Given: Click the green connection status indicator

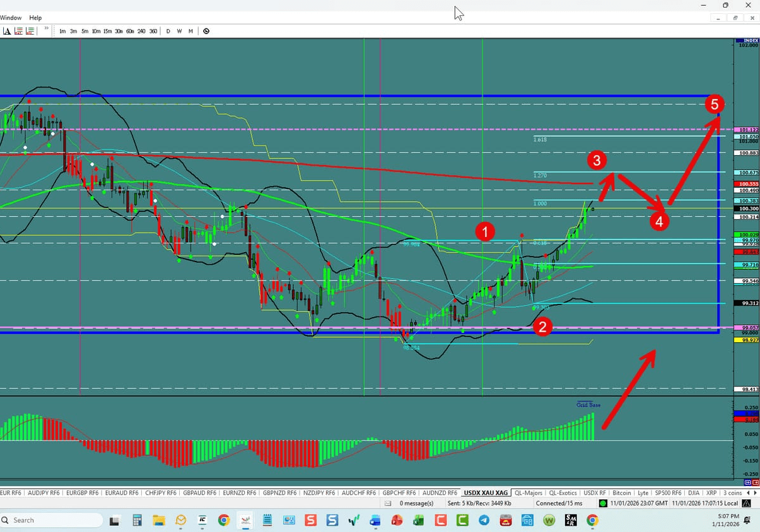Looking at the screenshot, I should [602, 503].
